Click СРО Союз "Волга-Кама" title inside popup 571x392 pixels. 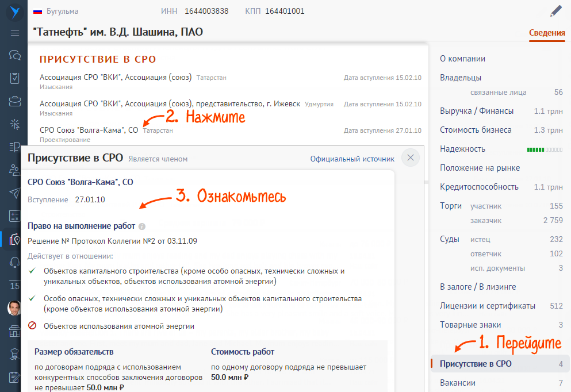[81, 182]
